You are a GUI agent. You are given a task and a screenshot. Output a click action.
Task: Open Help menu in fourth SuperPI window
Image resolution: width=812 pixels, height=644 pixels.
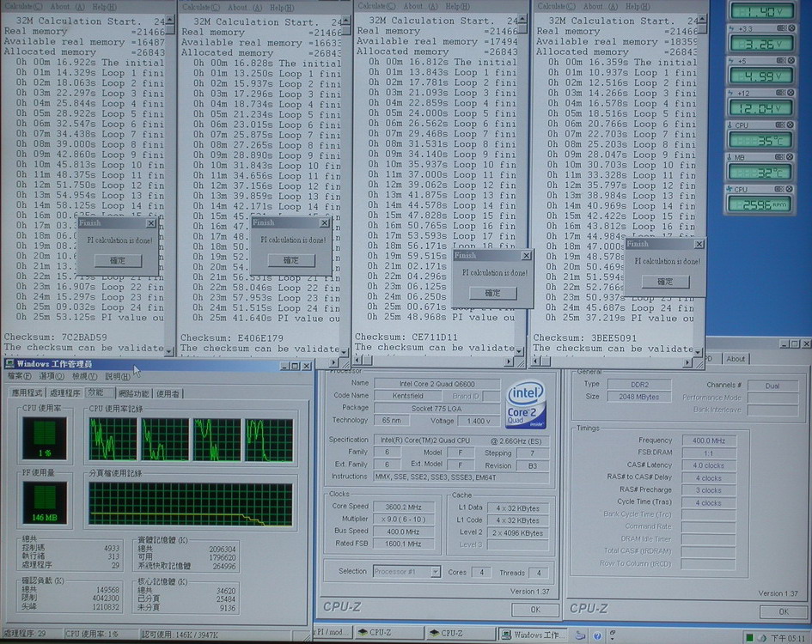tap(638, 6)
